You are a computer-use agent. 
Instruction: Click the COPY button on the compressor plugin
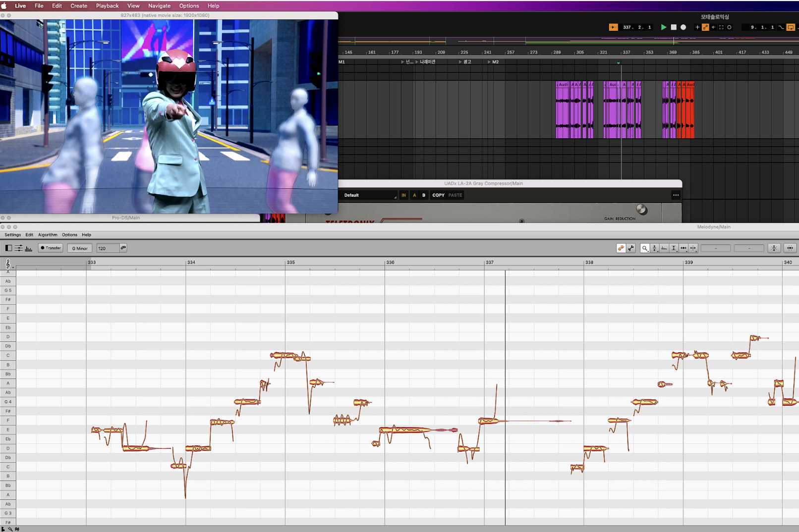click(x=438, y=195)
